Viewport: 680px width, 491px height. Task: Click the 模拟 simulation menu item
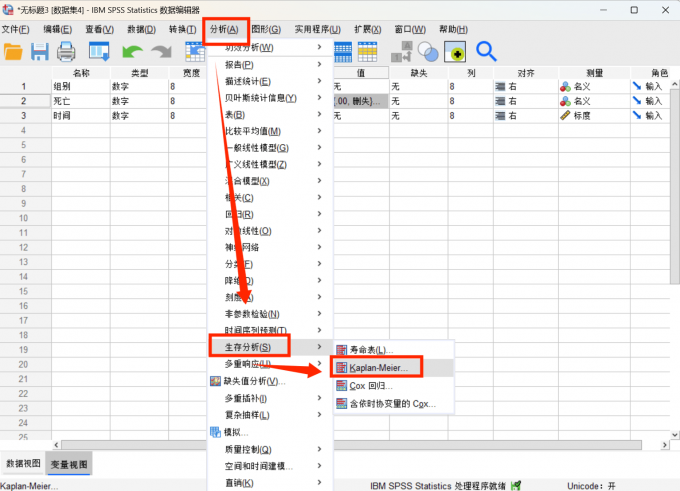[270, 432]
